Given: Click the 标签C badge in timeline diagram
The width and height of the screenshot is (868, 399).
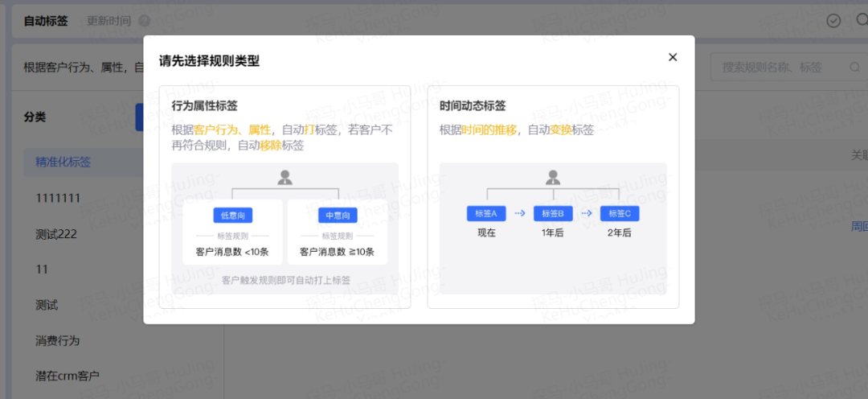Looking at the screenshot, I should pyautogui.click(x=620, y=213).
